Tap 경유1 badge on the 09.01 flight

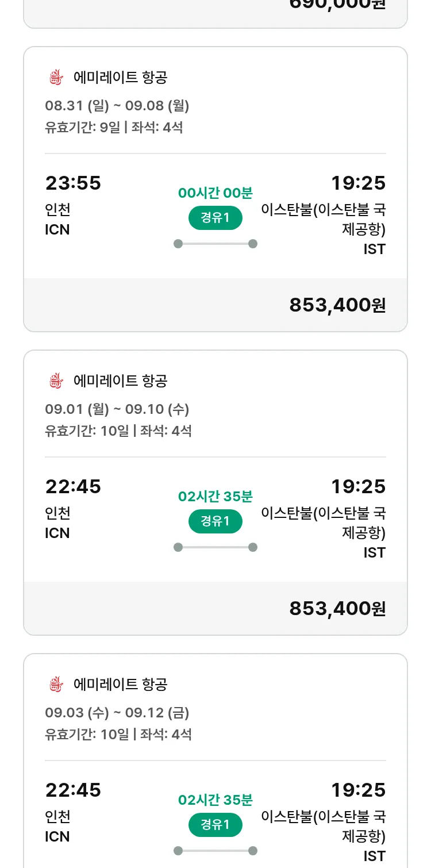click(x=215, y=521)
